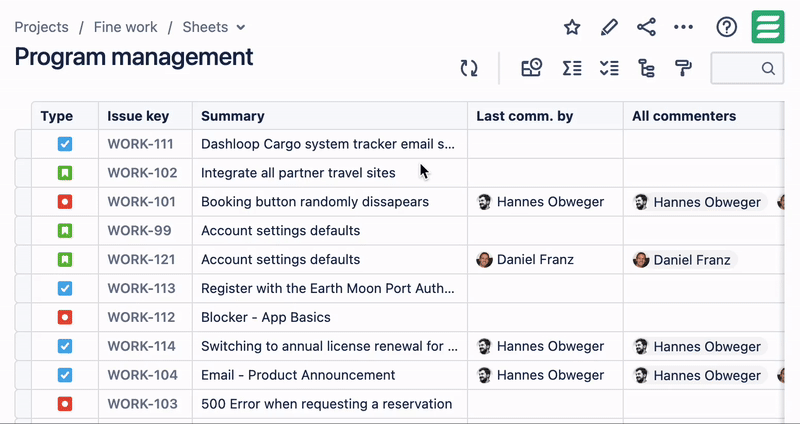Screen dimensions: 800x424
Task: Click Hannes Obweger chip in WORK-114 All commenters
Action: tap(700, 347)
